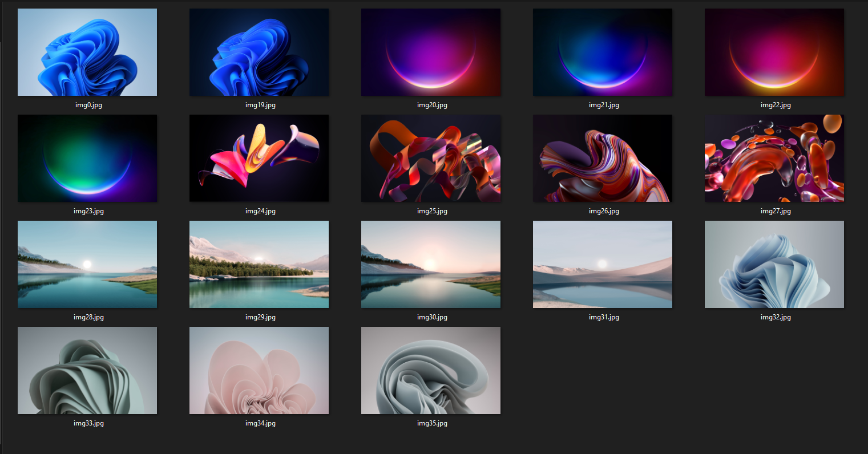
Task: Click the file name img29.jpg
Action: coord(260,317)
